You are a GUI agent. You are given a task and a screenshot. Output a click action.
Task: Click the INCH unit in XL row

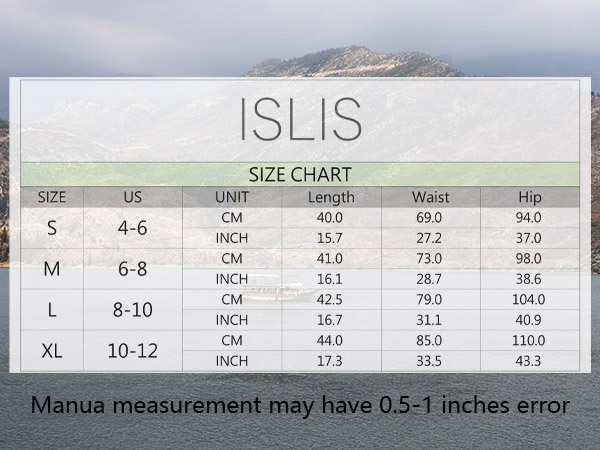point(232,361)
